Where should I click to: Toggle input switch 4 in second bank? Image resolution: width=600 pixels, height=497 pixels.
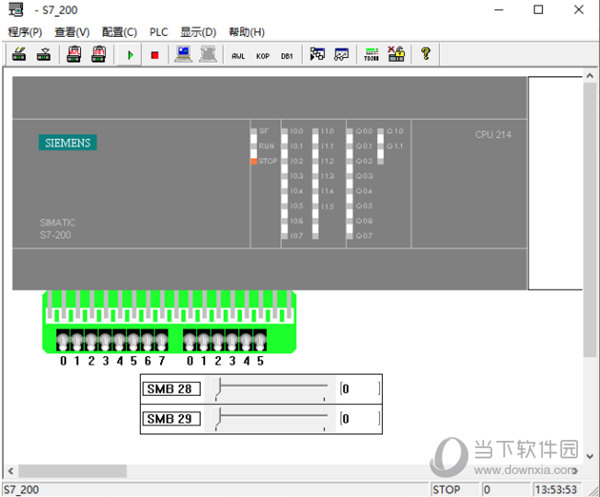246,340
